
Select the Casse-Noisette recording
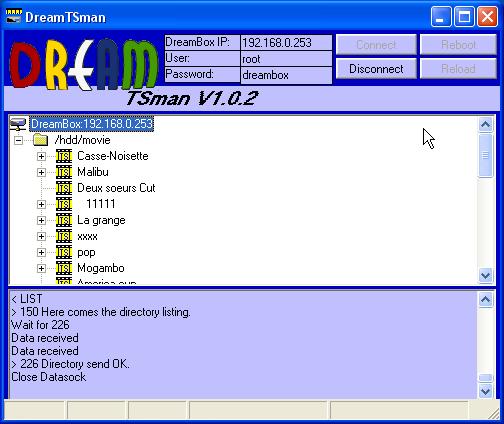[x=113, y=156]
